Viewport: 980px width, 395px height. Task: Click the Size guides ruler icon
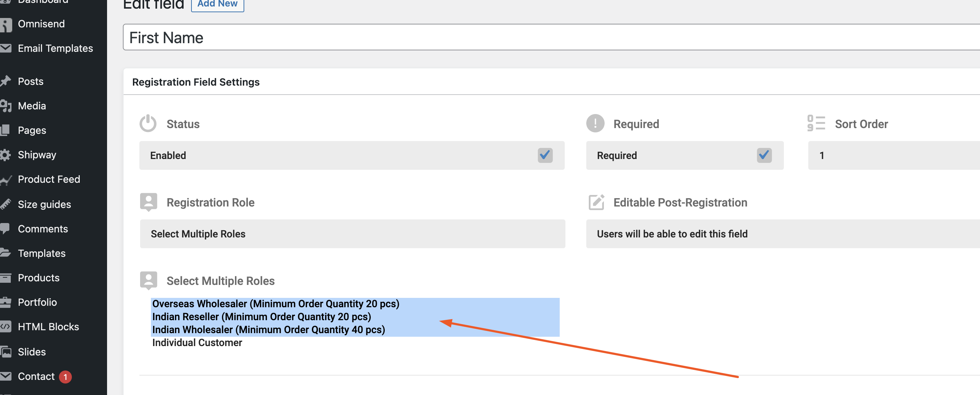5,204
